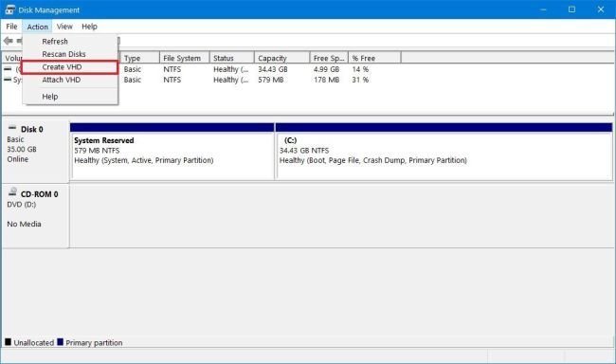Image resolution: width=616 pixels, height=364 pixels.
Task: Click the first volume row's drive icon
Action: [8, 69]
